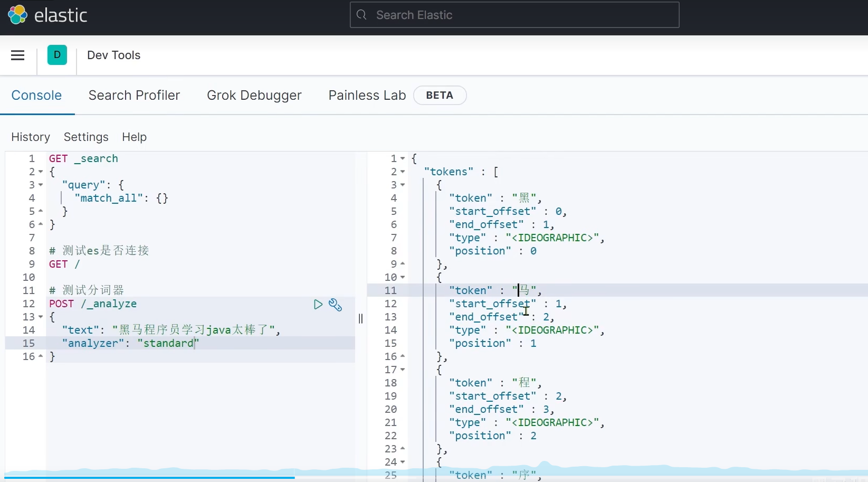Click the pane divider handle between editor and output
This screenshot has width=868, height=482.
pyautogui.click(x=361, y=318)
